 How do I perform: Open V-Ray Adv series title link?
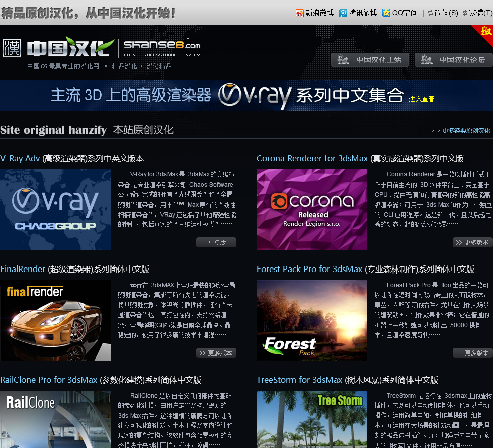coord(72,159)
